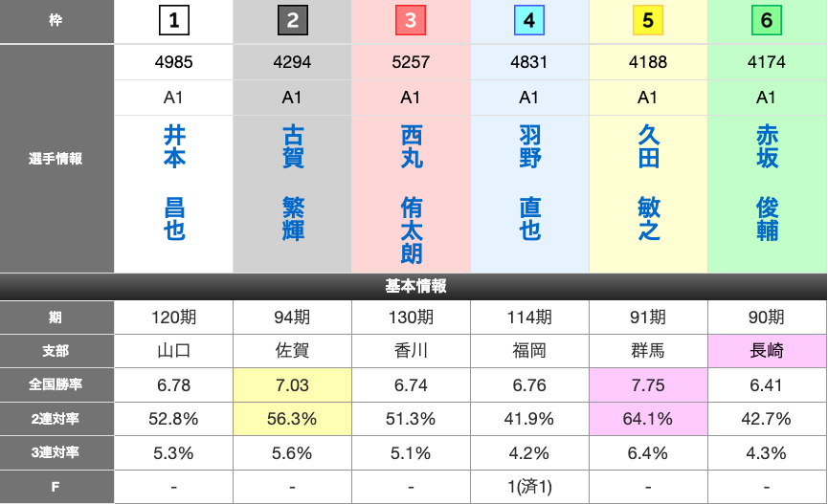This screenshot has height=504, width=828.
Task: Select the highlighted 7.75 win rate cell
Action: click(x=648, y=384)
